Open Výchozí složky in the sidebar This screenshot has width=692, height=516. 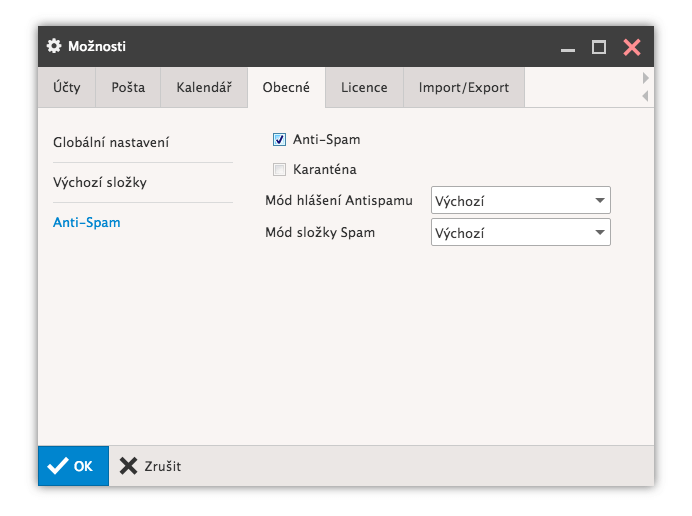[x=101, y=183]
